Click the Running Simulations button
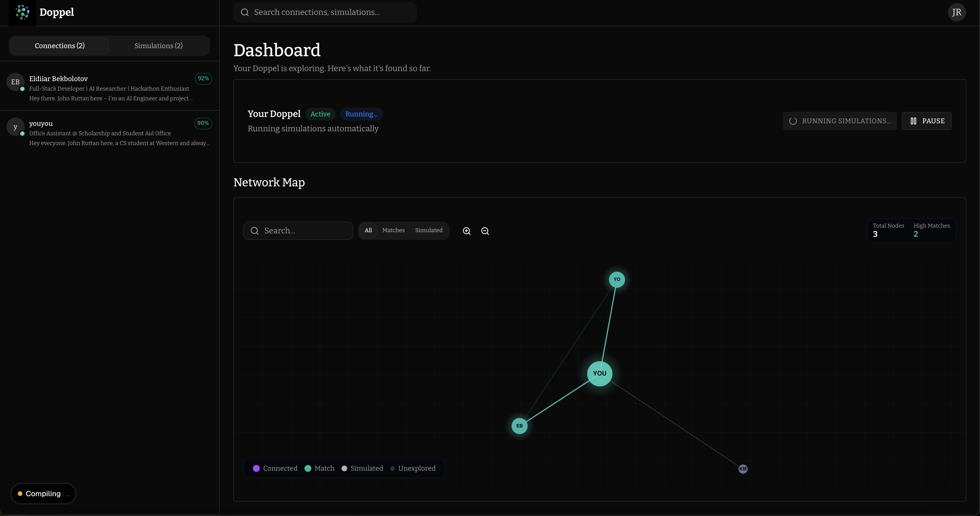This screenshot has height=516, width=980. 840,121
